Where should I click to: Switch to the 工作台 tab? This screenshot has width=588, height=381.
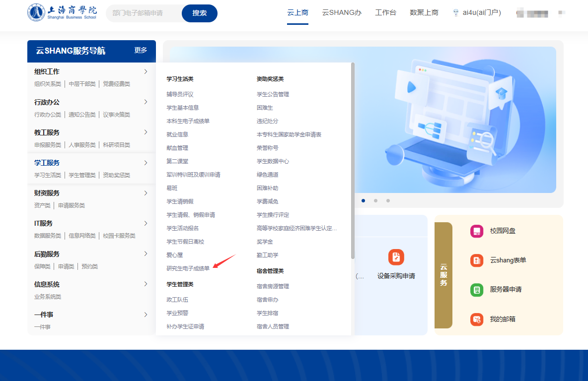click(x=386, y=12)
